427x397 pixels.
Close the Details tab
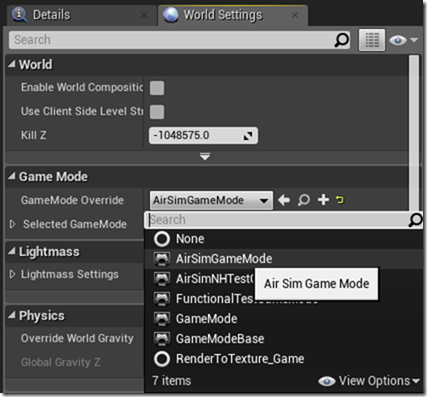coord(144,15)
